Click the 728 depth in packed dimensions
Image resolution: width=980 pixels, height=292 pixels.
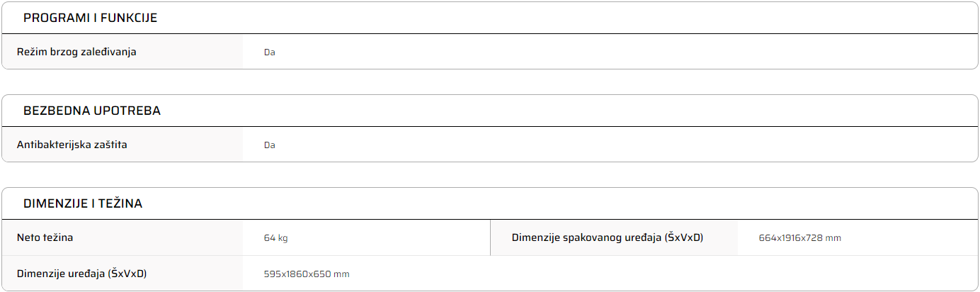click(814, 238)
